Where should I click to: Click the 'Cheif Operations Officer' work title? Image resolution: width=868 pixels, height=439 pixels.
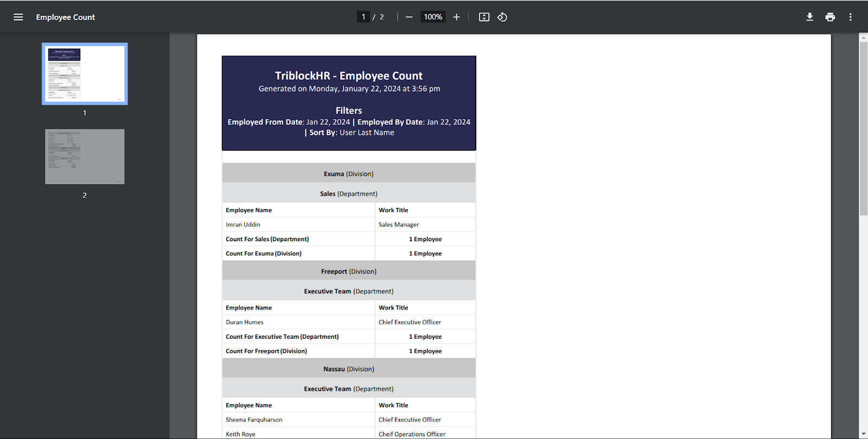pos(412,434)
